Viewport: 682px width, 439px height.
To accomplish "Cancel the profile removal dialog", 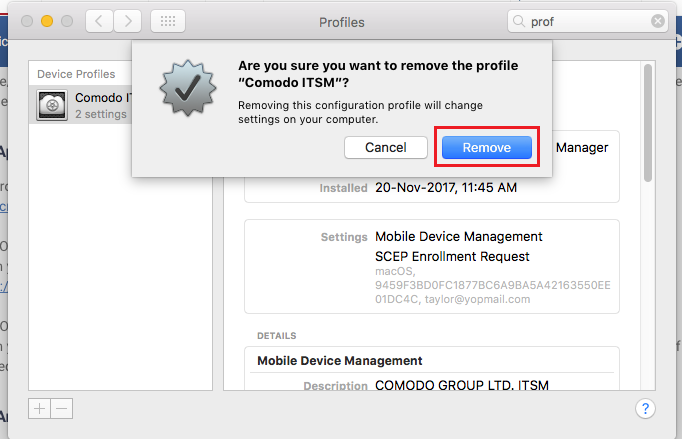I will tap(386, 147).
